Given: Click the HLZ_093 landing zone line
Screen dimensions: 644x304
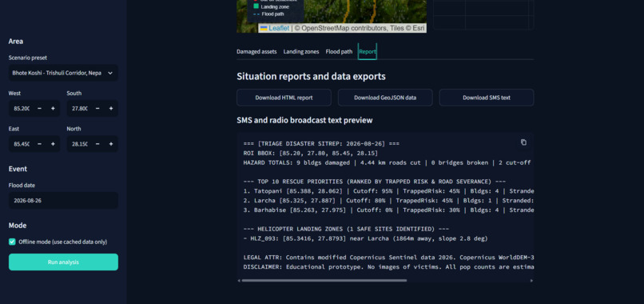Looking at the screenshot, I should [x=365, y=238].
